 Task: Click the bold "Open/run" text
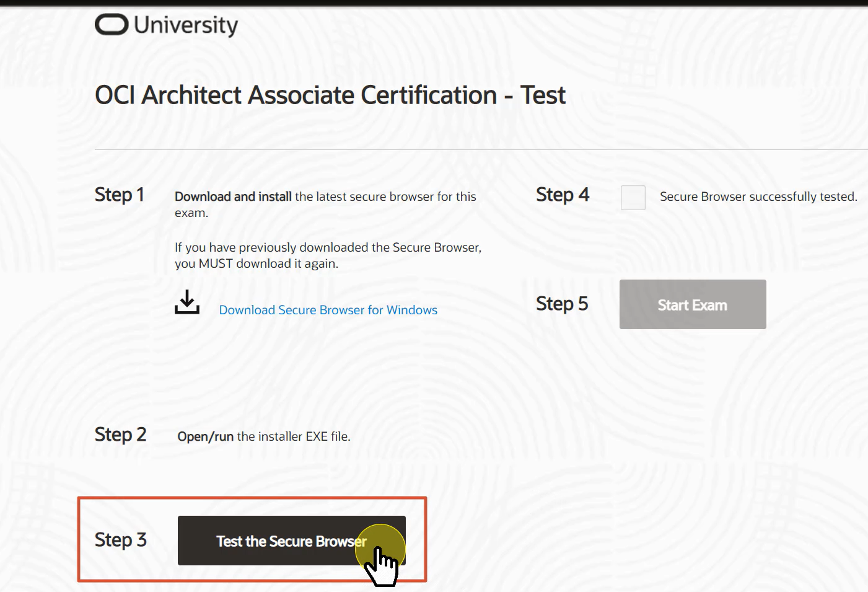click(x=205, y=436)
